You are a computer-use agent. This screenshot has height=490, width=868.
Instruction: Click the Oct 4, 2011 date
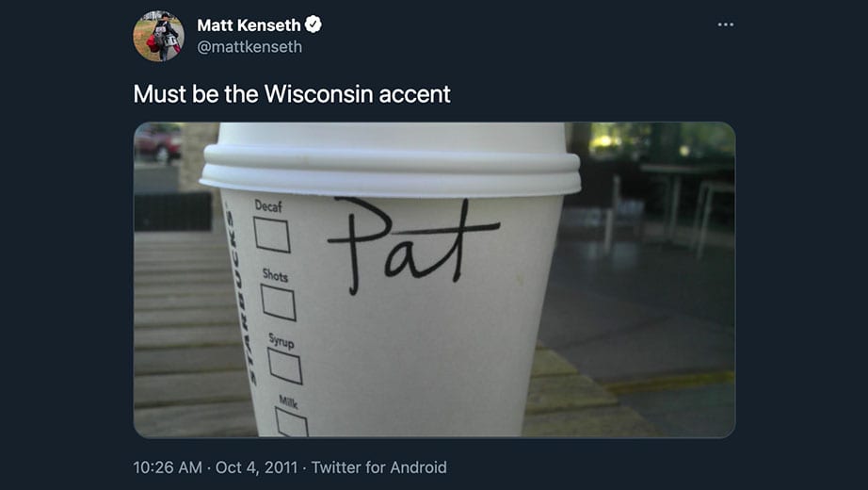click(x=256, y=467)
